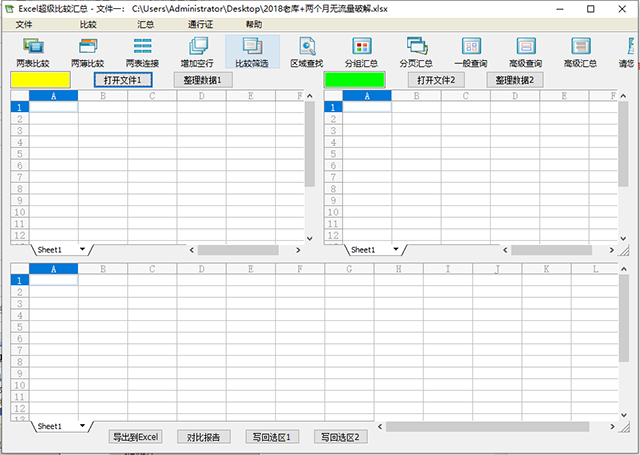
Task: Click right grid scroll-down arrow
Action: (x=623, y=239)
